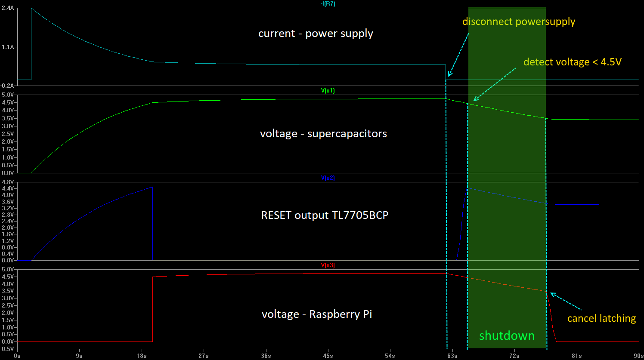Screen dimensions: 644x360
Task: Click the -0.2A current axis value
Action: (7, 86)
